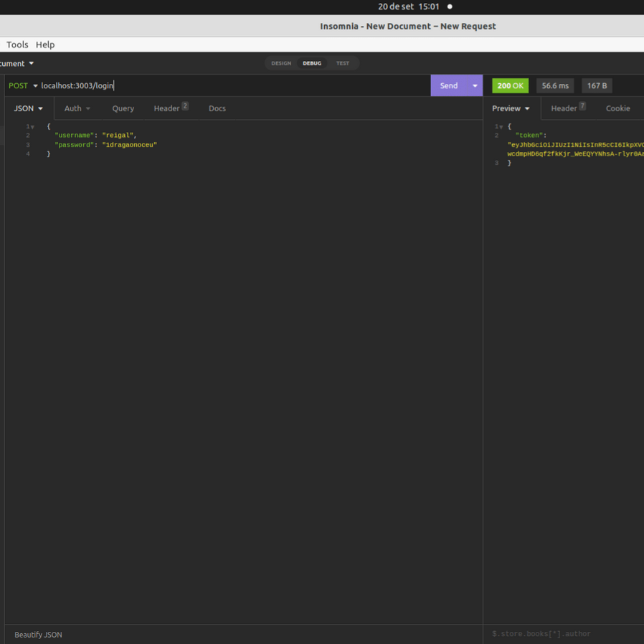Image resolution: width=644 pixels, height=644 pixels.
Task: Switch to the Query tab
Action: [x=123, y=108]
